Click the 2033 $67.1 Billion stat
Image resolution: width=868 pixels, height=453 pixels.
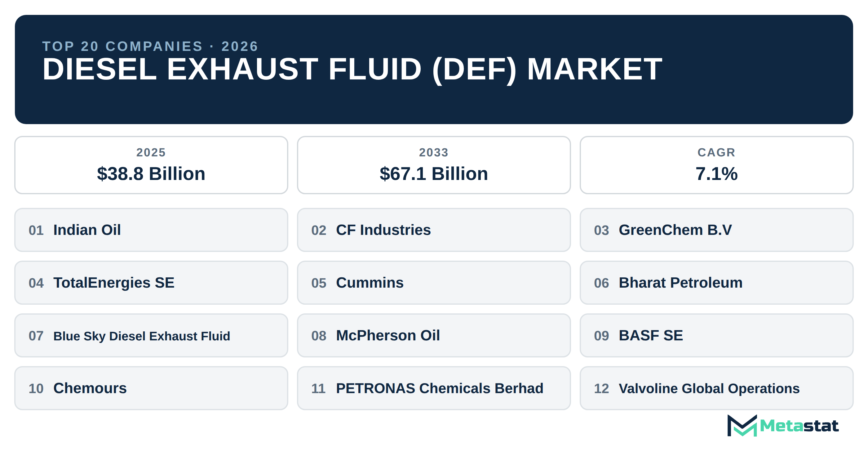(x=434, y=165)
